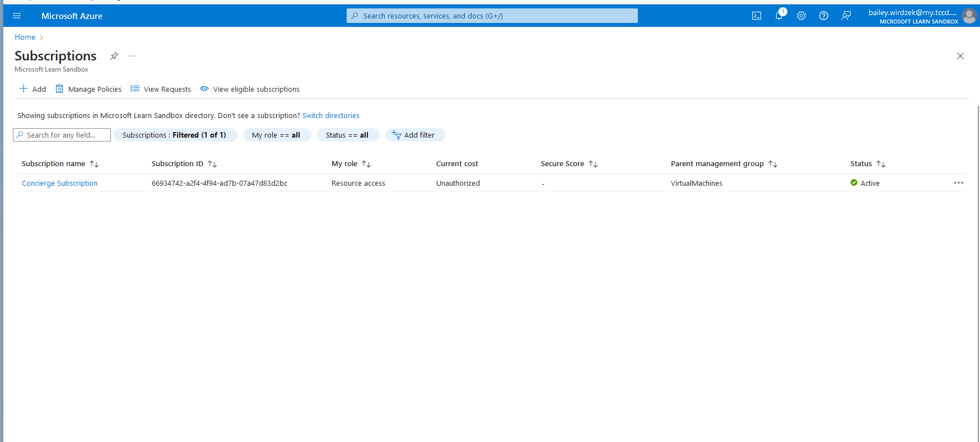Go to Home breadcrumb
980x442 pixels.
[x=25, y=37]
